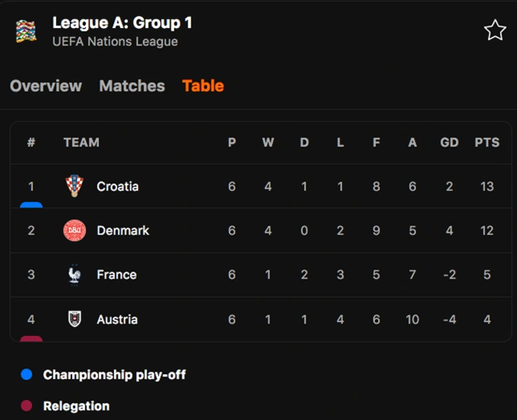Open the Croatia team crest
This screenshot has width=517, height=420.
[74, 186]
